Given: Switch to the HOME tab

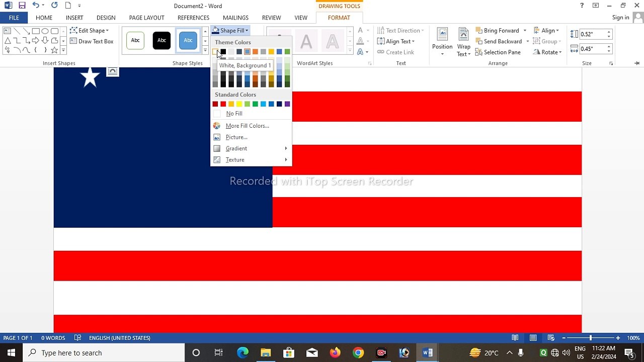Looking at the screenshot, I should 44,18.
